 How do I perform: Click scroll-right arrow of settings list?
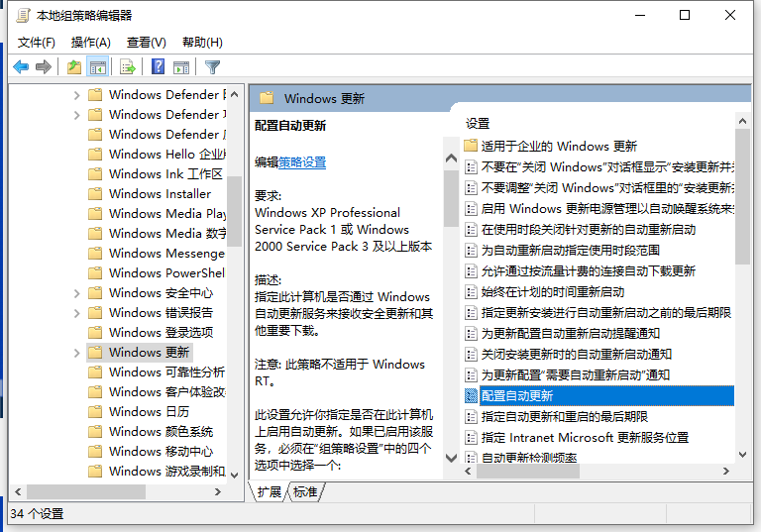pos(726,471)
